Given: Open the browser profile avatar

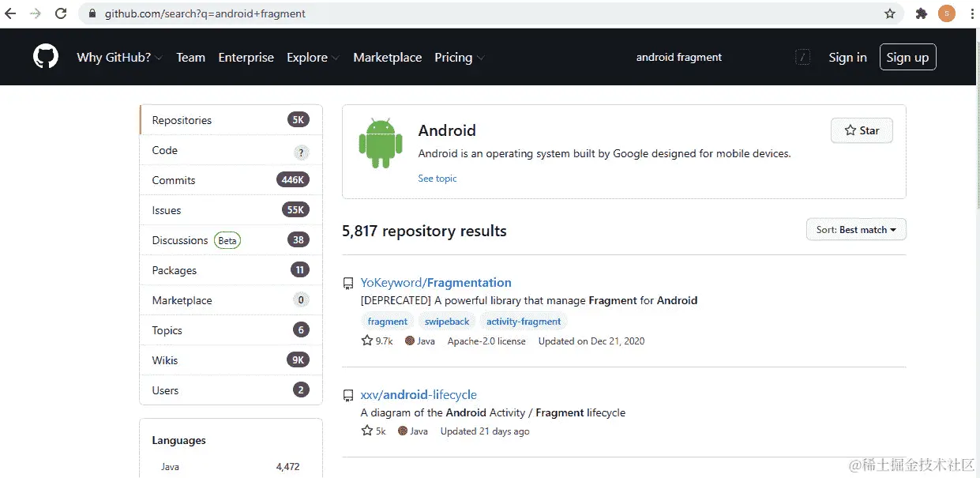Looking at the screenshot, I should 946,13.
